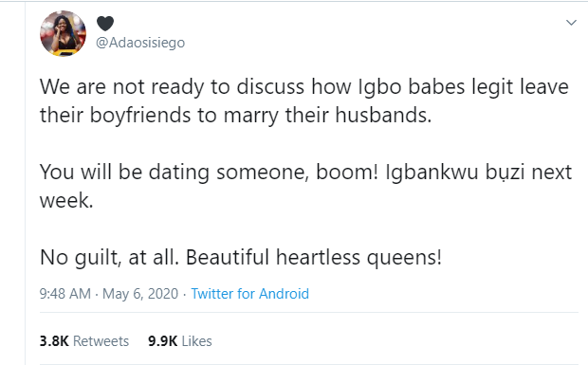Click the 9.9K likes count number
The width and height of the screenshot is (588, 365).
point(163,341)
